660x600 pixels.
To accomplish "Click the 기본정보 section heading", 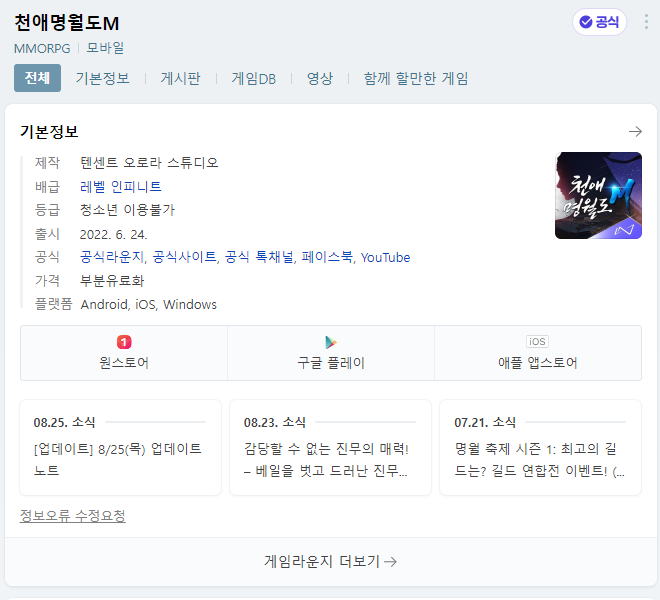I will tap(49, 132).
